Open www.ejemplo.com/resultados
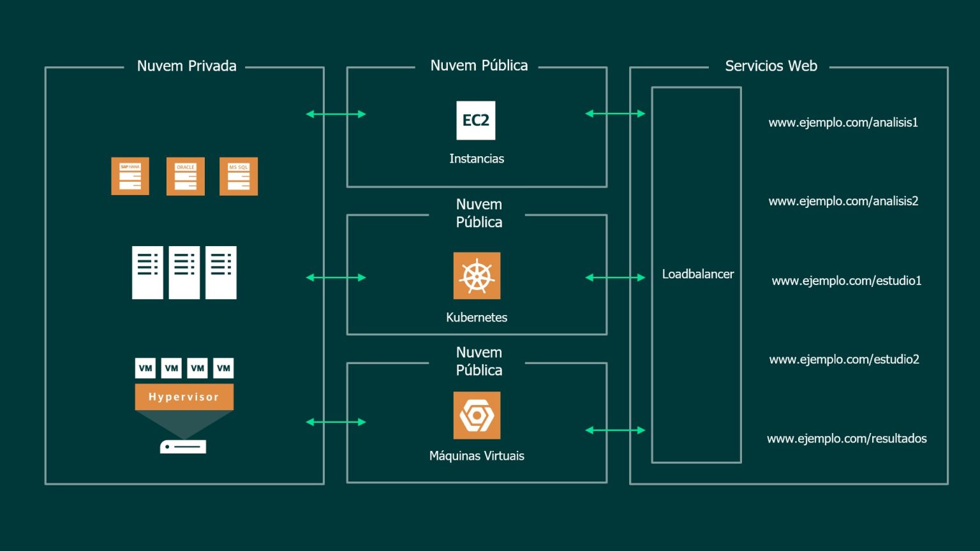980x551 pixels. pyautogui.click(x=847, y=438)
